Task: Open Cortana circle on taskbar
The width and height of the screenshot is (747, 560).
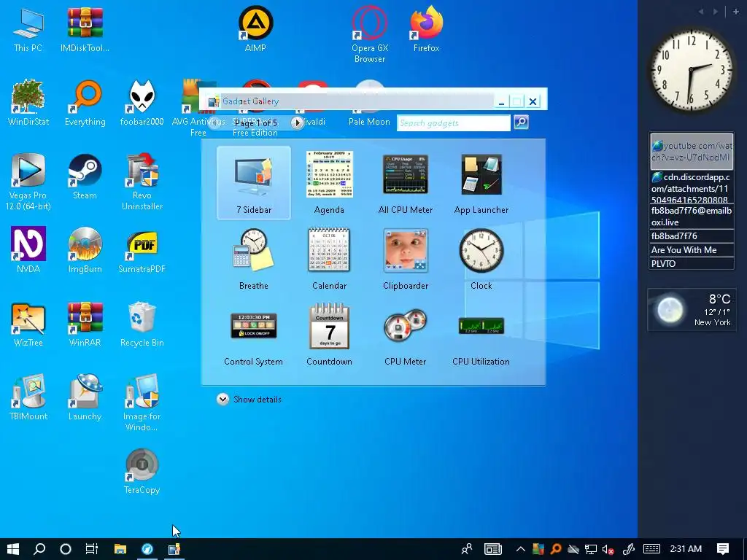Action: click(x=66, y=549)
